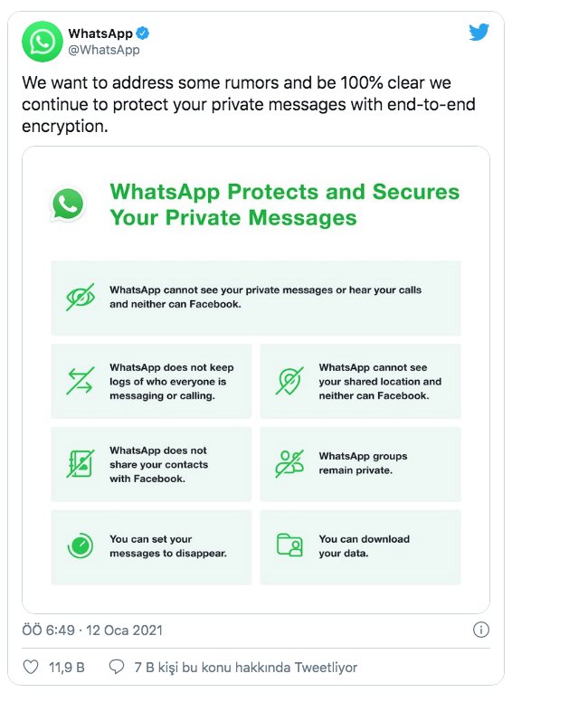Click the crossed-out eye icon
588x702 pixels.
(x=81, y=297)
